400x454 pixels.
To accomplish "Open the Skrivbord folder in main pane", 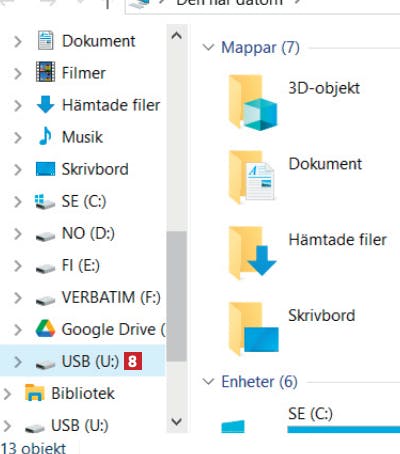I will (x=253, y=329).
